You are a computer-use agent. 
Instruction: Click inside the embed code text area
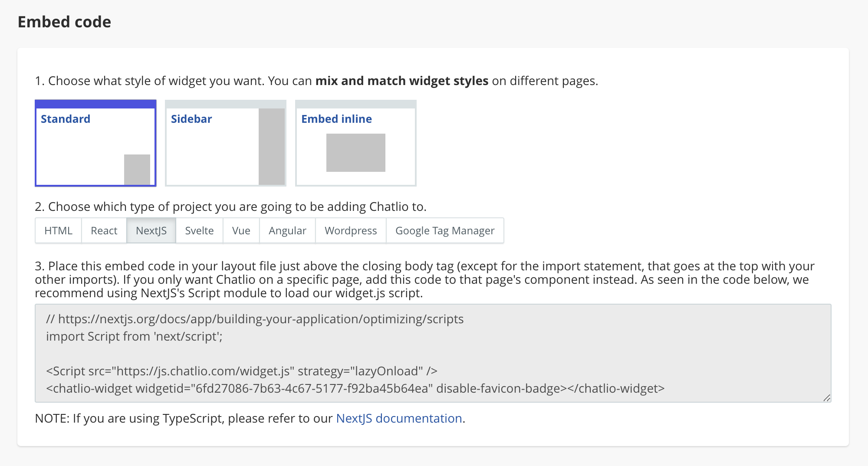[x=433, y=353]
